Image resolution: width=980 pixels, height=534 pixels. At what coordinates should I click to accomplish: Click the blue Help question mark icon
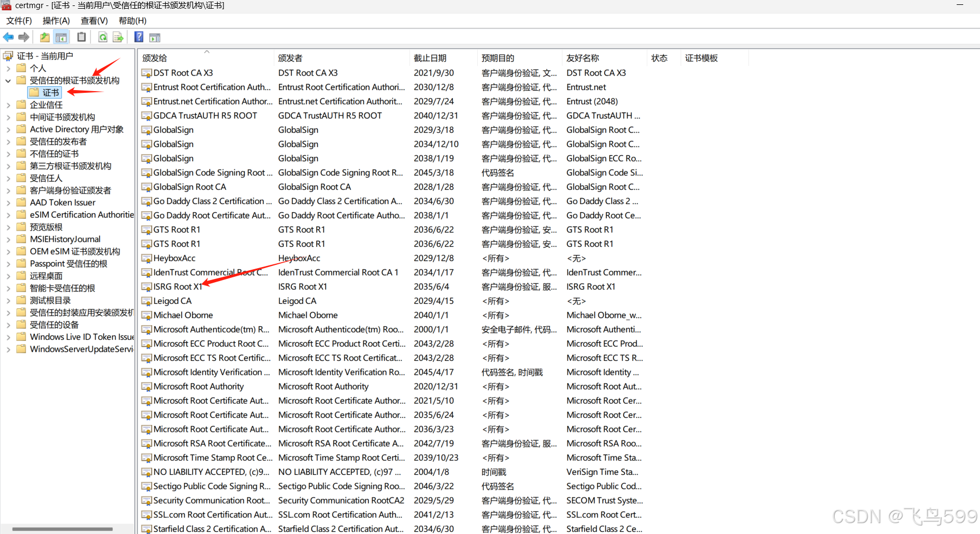[139, 37]
